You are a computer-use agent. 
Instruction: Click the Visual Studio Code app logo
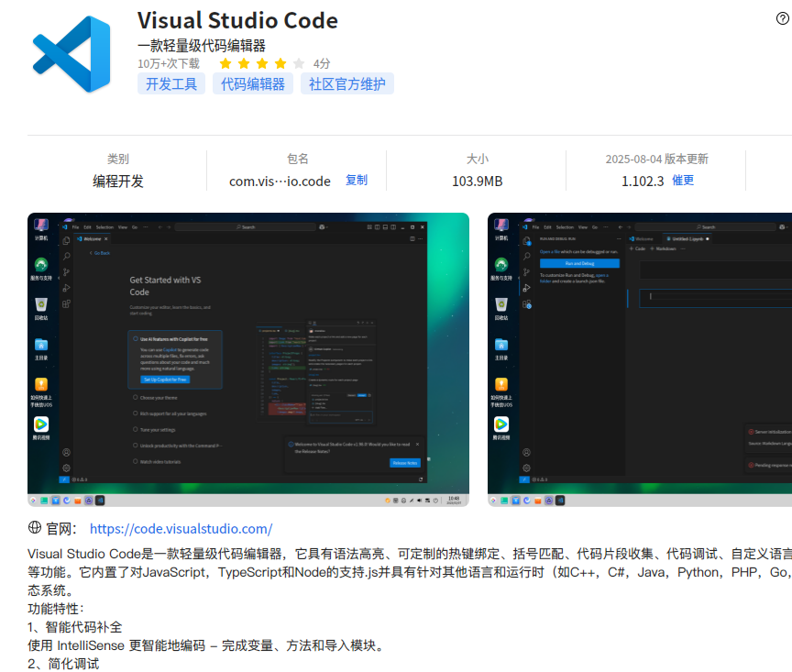[71, 54]
